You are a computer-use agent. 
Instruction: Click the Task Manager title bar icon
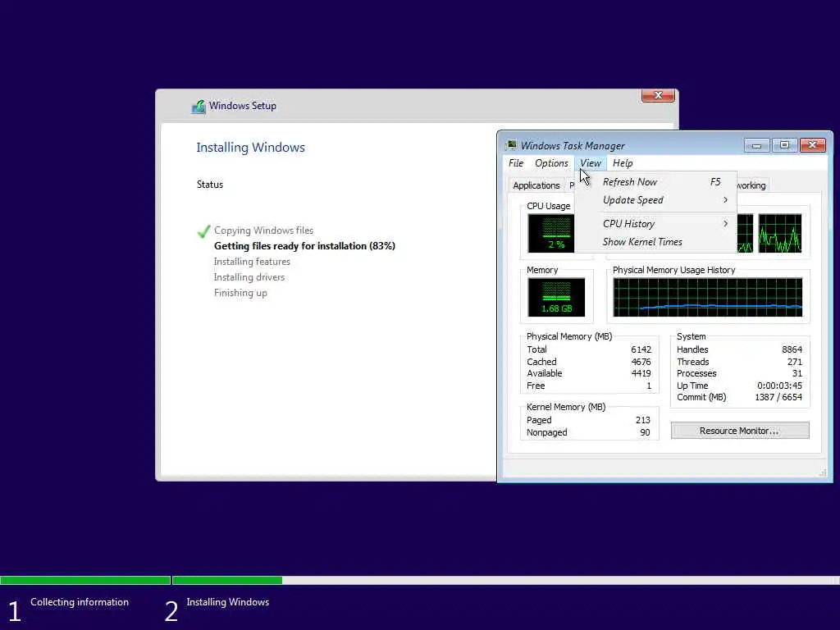511,145
